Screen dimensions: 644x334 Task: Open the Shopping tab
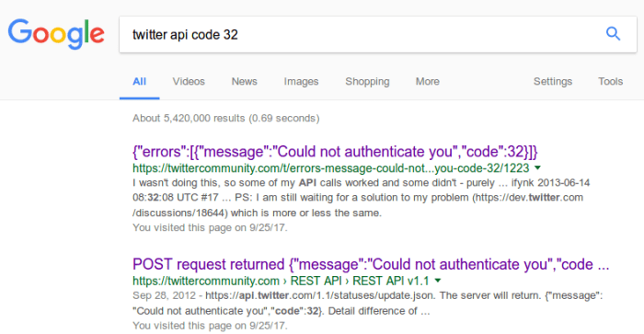(x=367, y=81)
